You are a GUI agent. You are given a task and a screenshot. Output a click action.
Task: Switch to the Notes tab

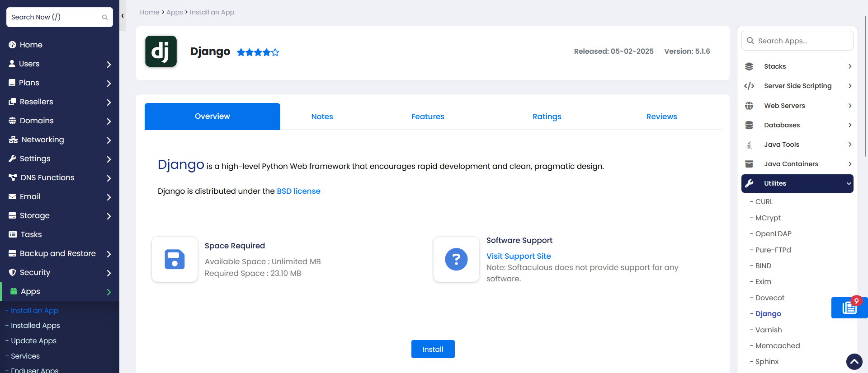pyautogui.click(x=322, y=117)
